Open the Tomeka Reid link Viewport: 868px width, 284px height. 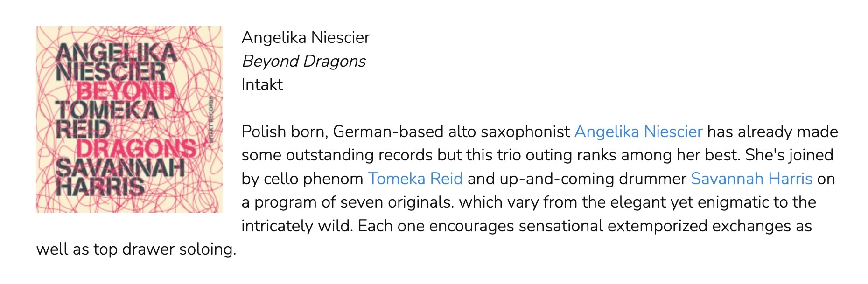[415, 179]
